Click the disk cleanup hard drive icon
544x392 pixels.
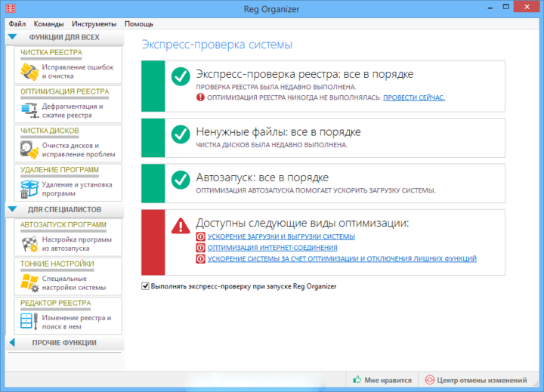coord(29,150)
